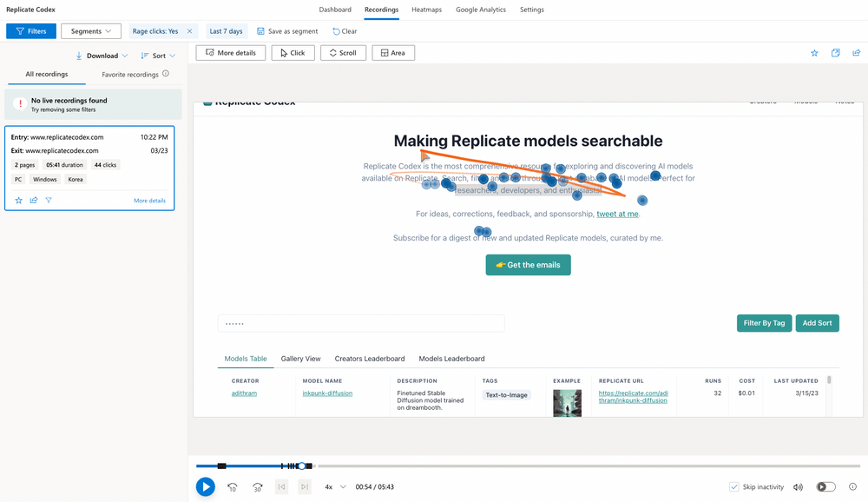Go to previous page in recording

tap(281, 487)
